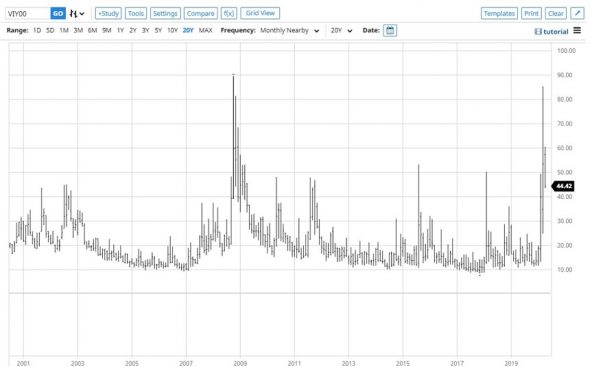The width and height of the screenshot is (590, 367).
Task: Click the 2001 year axis label
Action: (23, 363)
